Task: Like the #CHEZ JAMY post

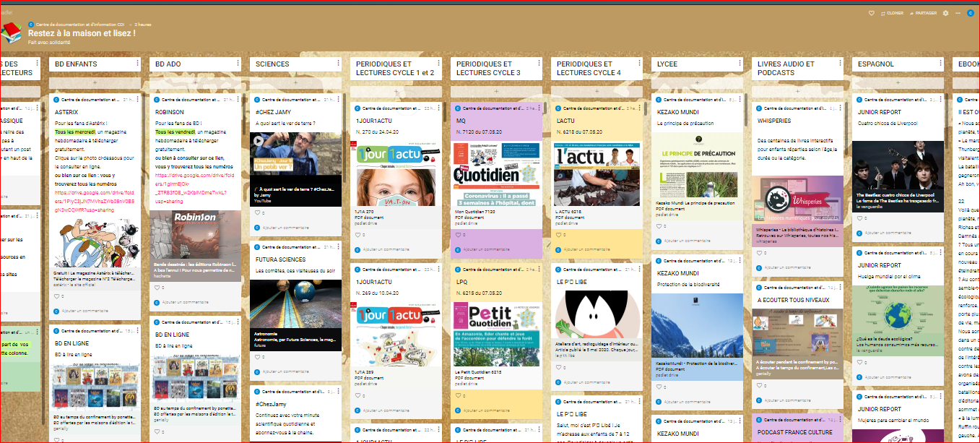Action: click(x=258, y=213)
